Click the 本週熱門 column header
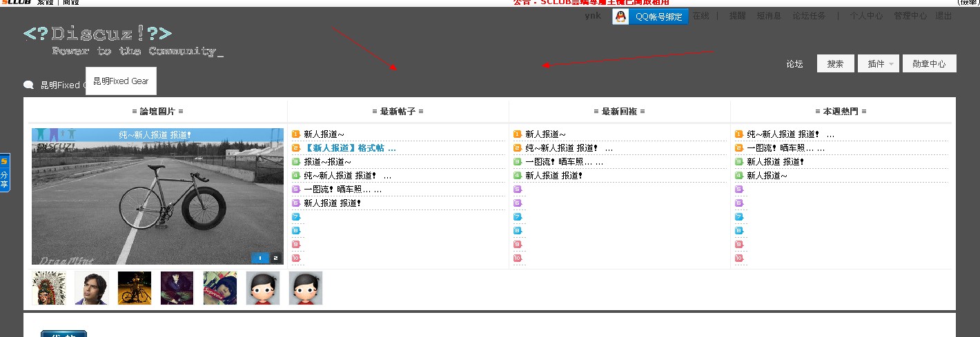 [x=841, y=112]
